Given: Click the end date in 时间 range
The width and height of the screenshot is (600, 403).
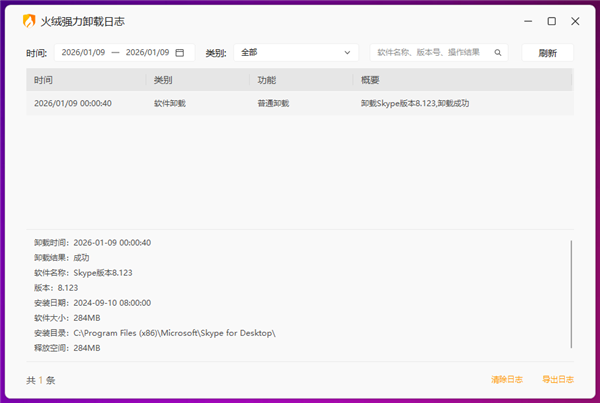Looking at the screenshot, I should pyautogui.click(x=147, y=53).
